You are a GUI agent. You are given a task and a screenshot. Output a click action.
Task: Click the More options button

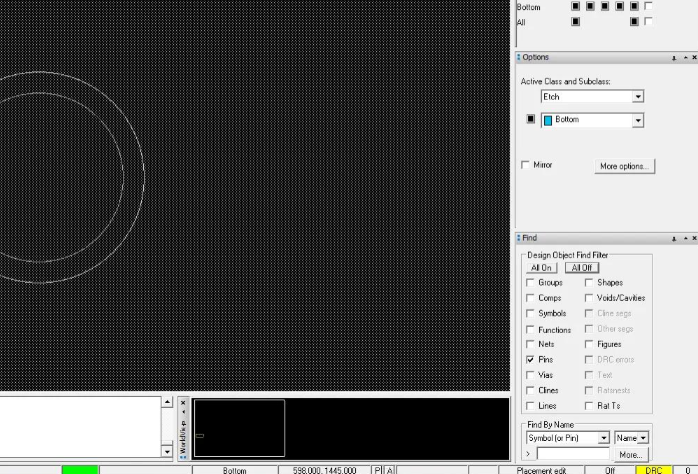(x=624, y=166)
